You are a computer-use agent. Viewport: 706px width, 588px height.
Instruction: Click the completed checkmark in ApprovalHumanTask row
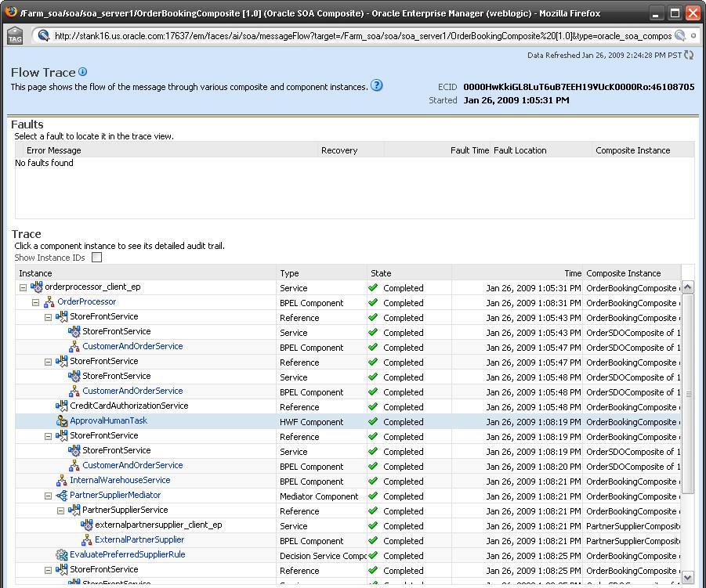coord(373,421)
